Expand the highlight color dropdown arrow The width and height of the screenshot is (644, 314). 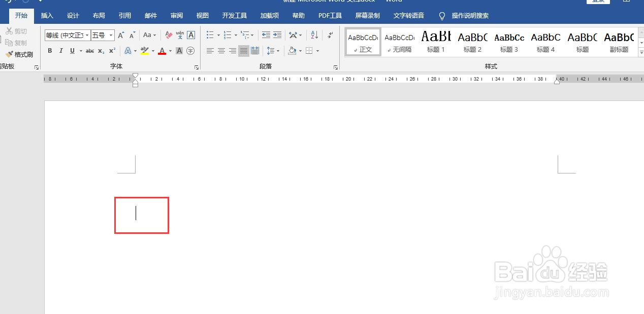[153, 51]
